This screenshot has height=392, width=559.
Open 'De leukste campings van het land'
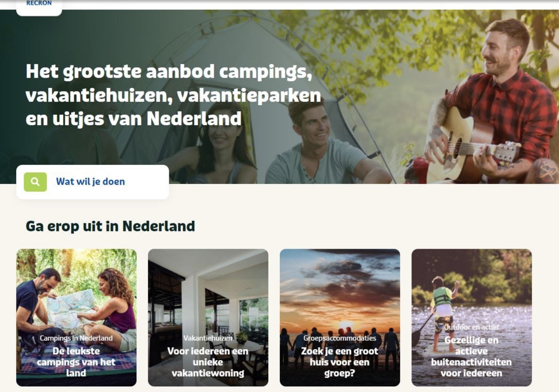[76, 362]
